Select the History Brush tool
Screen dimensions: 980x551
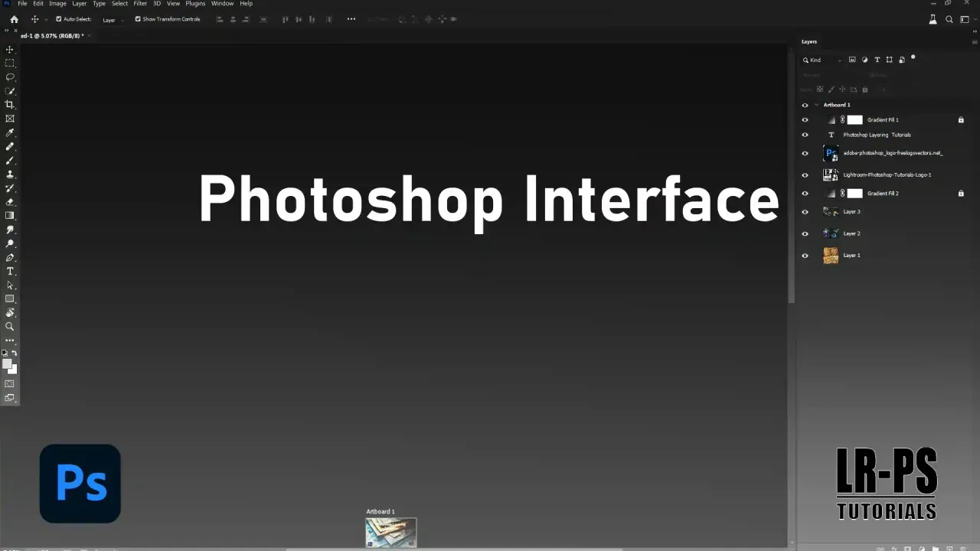click(x=10, y=188)
